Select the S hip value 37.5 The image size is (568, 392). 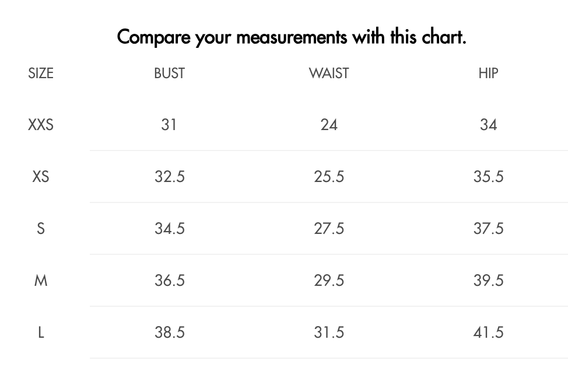coord(488,229)
